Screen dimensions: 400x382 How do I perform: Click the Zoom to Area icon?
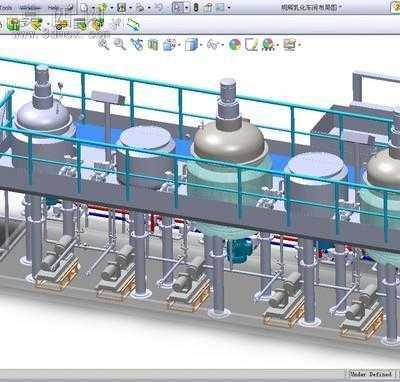(120, 44)
